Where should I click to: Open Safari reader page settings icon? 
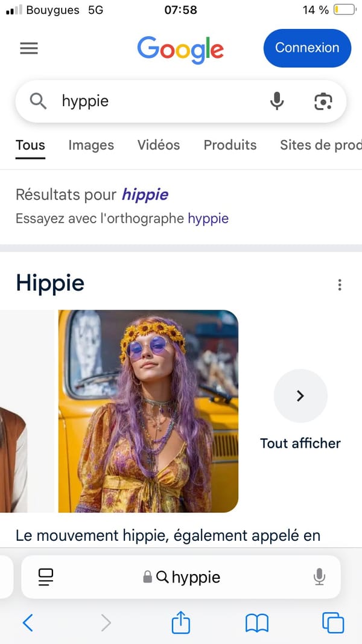click(46, 577)
